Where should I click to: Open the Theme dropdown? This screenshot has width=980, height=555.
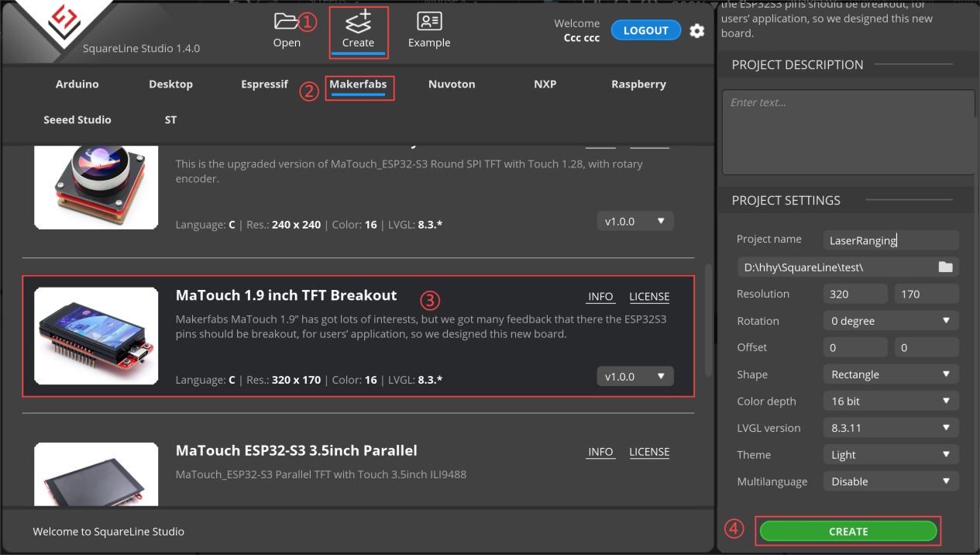pos(891,454)
